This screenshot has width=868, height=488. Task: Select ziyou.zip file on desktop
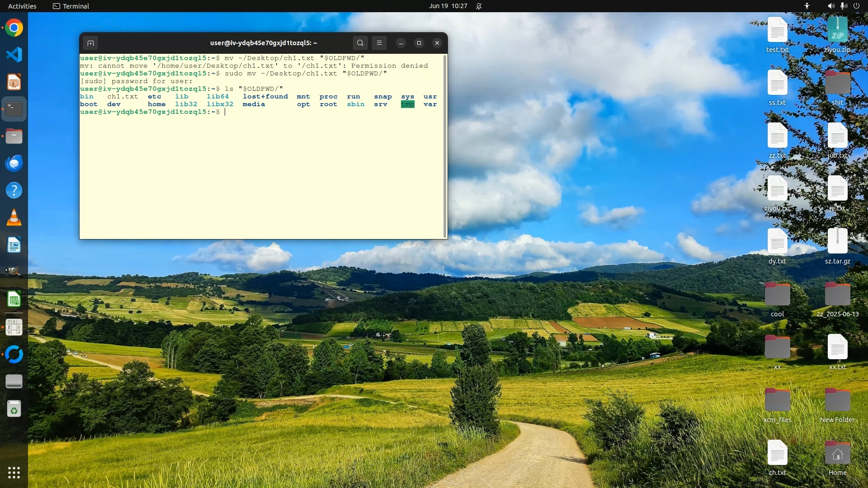pyautogui.click(x=837, y=31)
